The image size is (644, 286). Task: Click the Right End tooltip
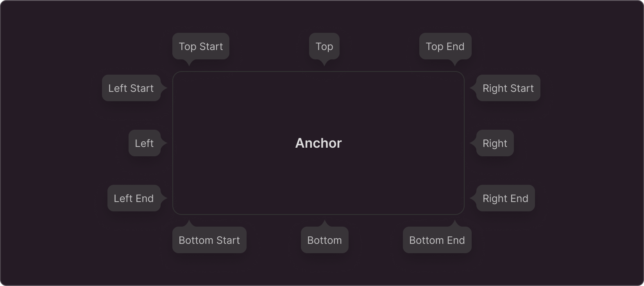tap(505, 198)
